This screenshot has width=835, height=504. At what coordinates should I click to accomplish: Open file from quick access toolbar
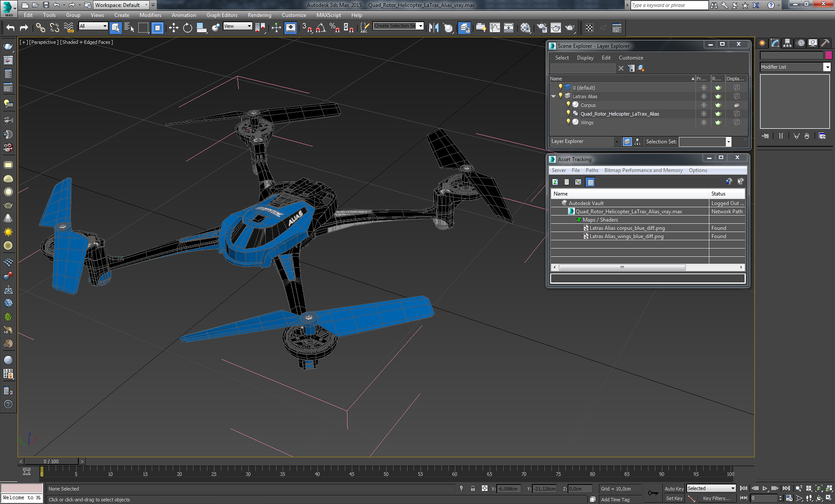tap(35, 5)
